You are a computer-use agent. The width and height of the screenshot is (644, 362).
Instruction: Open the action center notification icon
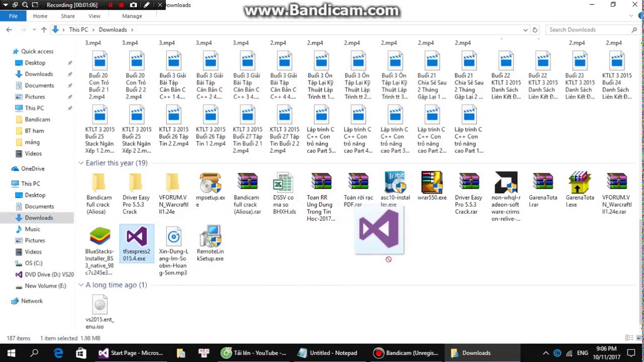tap(631, 353)
